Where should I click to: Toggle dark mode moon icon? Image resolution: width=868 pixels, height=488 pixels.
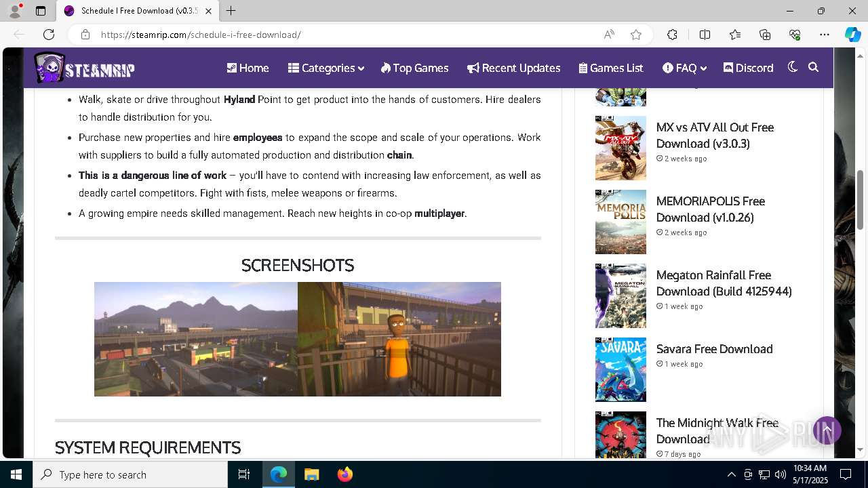point(792,67)
